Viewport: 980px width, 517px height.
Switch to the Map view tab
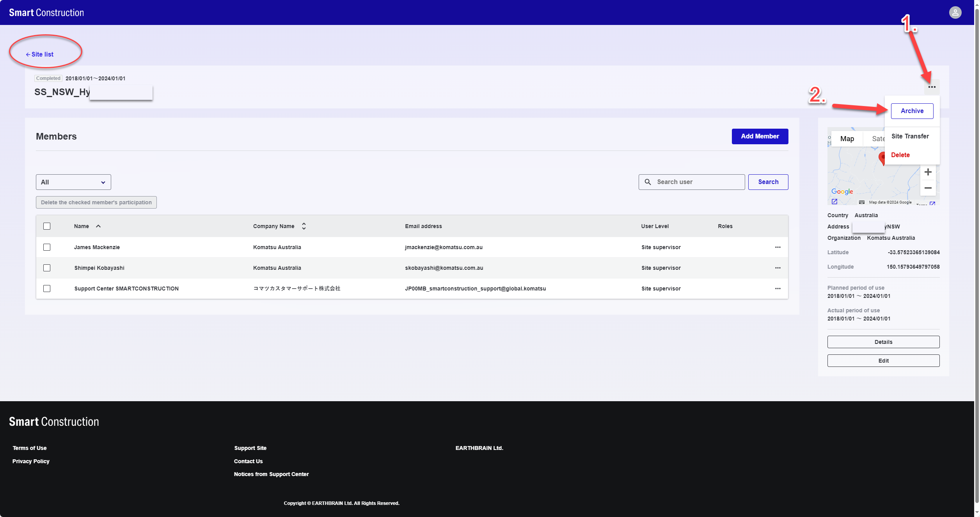[847, 139]
